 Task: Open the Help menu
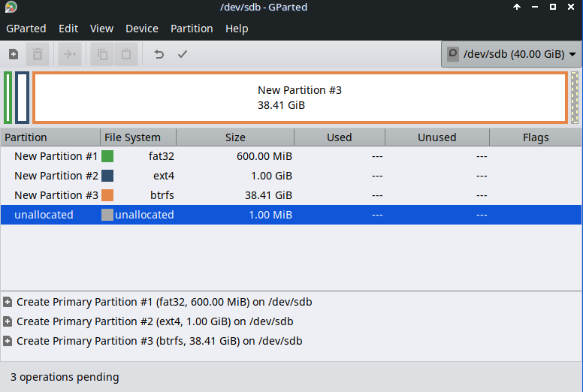coord(237,29)
